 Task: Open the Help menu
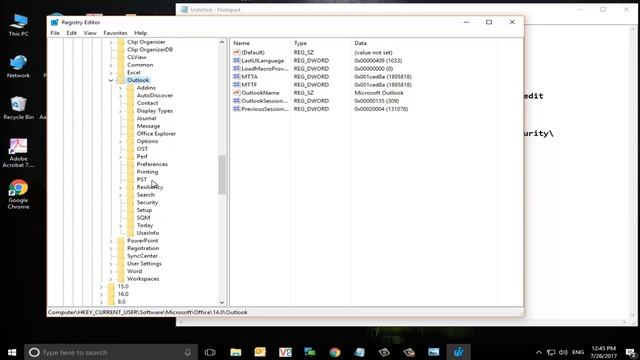(x=140, y=33)
